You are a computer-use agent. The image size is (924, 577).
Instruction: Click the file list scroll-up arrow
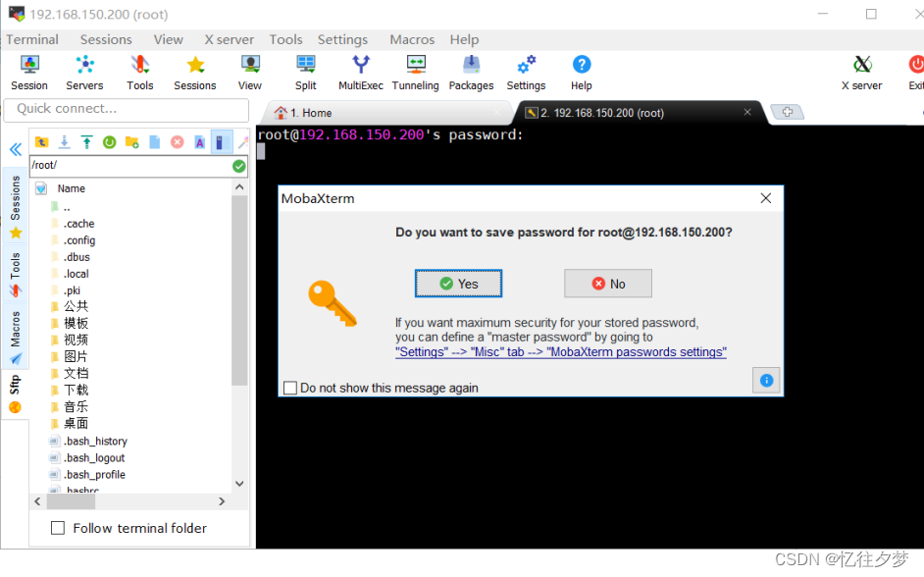(x=239, y=187)
